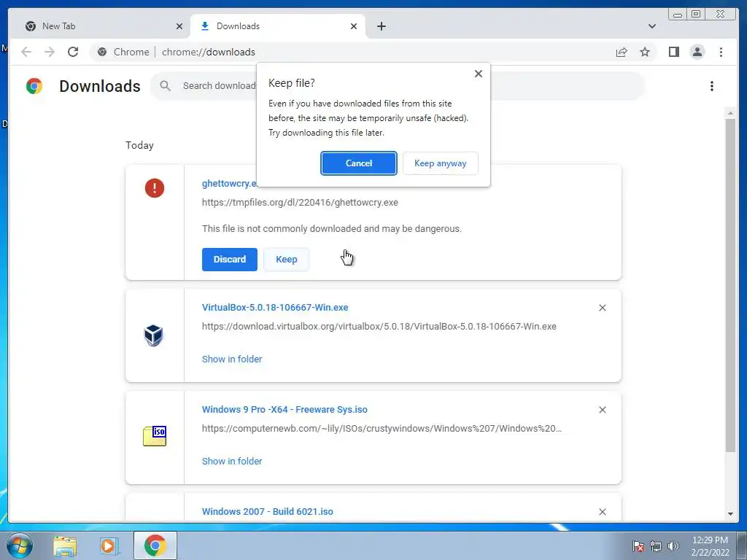
Task: Click the Chrome site info icon in address bar
Action: click(x=102, y=52)
